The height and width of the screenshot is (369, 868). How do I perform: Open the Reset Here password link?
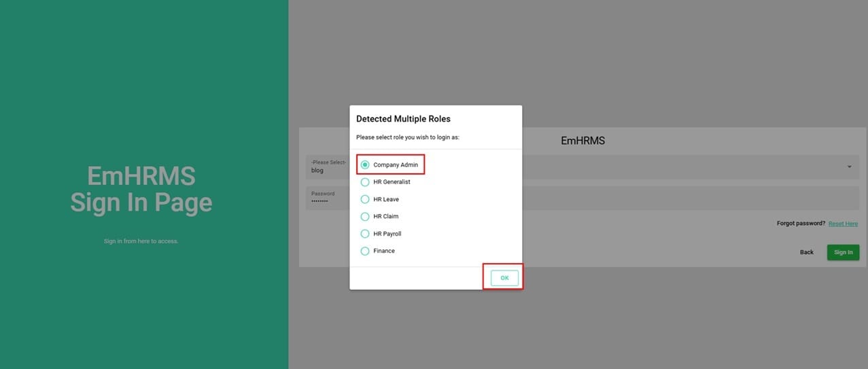click(x=843, y=224)
